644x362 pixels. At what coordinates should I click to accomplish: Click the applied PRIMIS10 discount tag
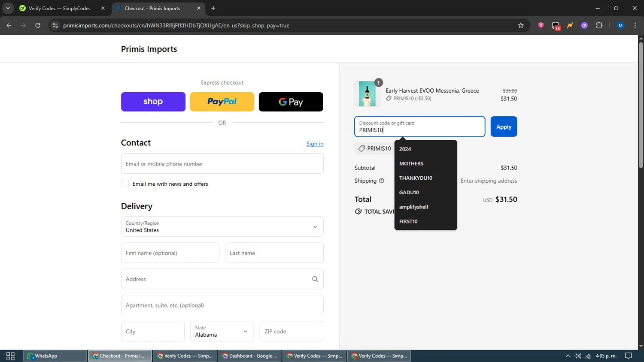coord(375,148)
